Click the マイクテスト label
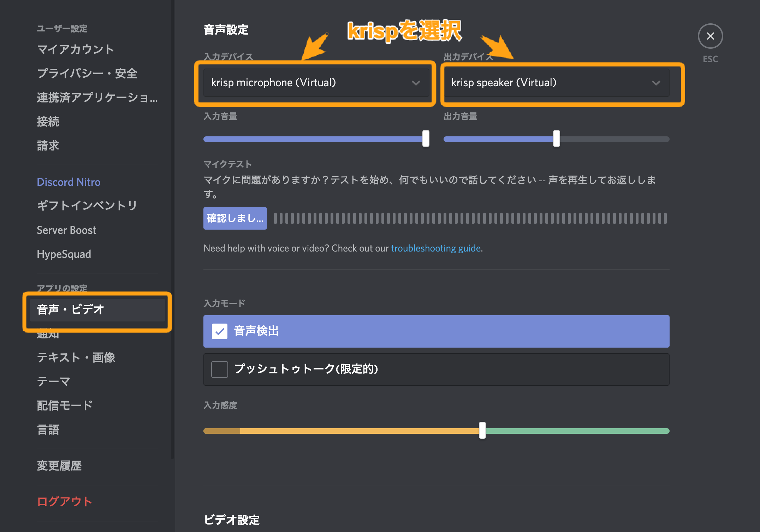Screen dimensions: 760x532 click(228, 164)
